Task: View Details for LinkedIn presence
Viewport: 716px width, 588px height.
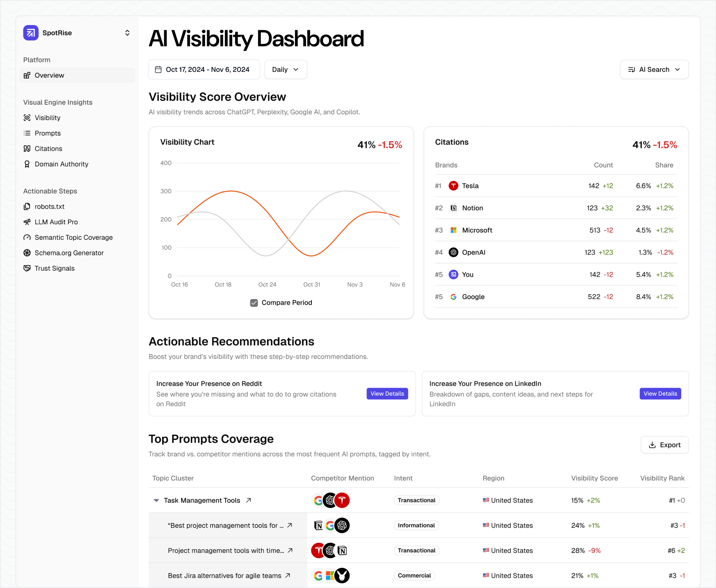Action: click(660, 394)
